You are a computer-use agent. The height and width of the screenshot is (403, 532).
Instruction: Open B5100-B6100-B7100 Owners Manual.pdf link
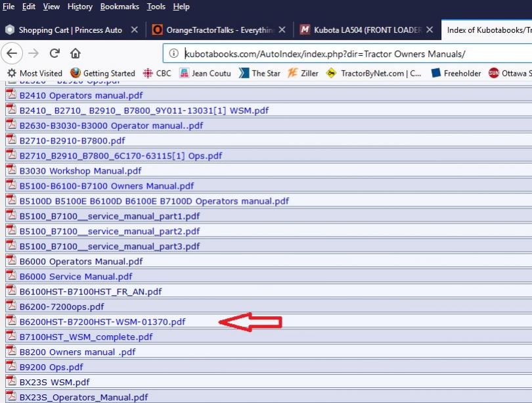[106, 186]
